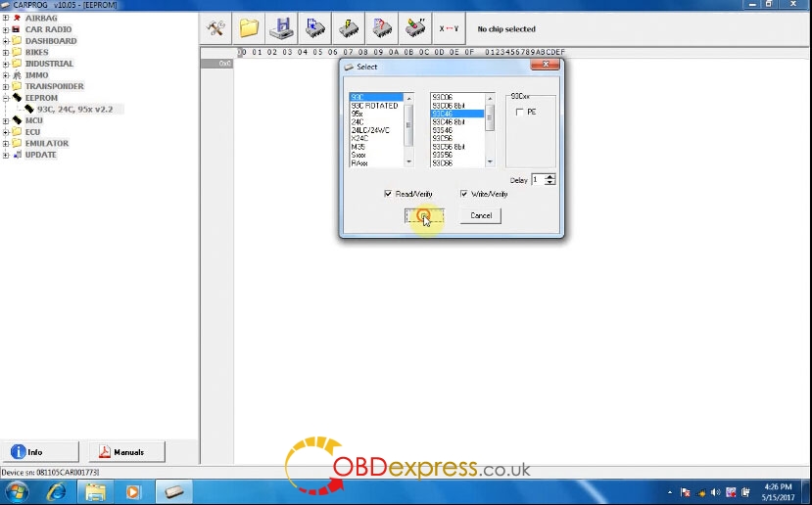
Task: Click the UPDATE icon in tree
Action: coord(17,155)
